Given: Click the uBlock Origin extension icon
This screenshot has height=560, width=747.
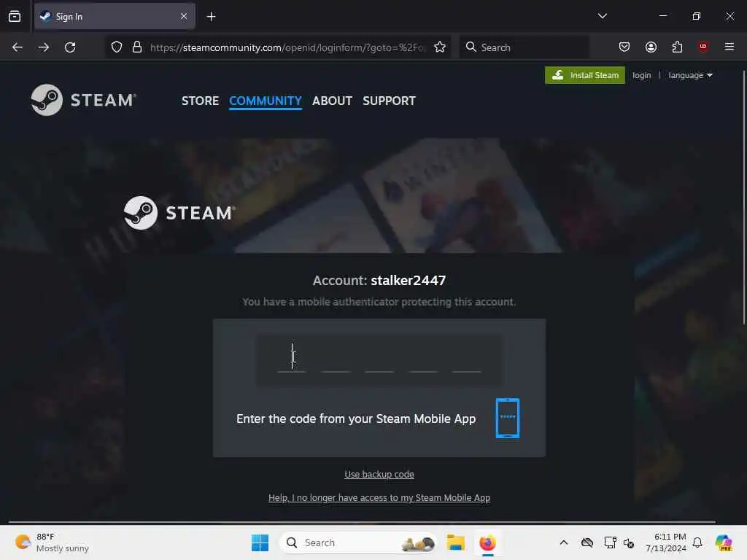Looking at the screenshot, I should [x=703, y=47].
